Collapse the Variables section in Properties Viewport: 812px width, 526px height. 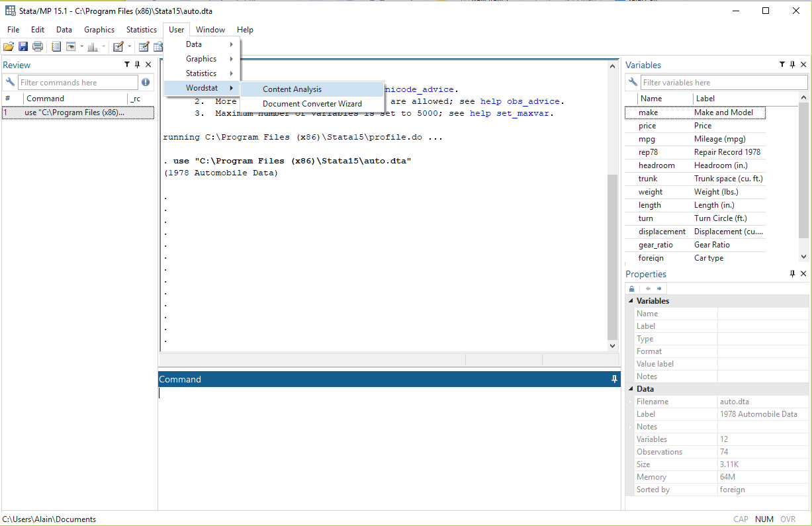coord(631,301)
